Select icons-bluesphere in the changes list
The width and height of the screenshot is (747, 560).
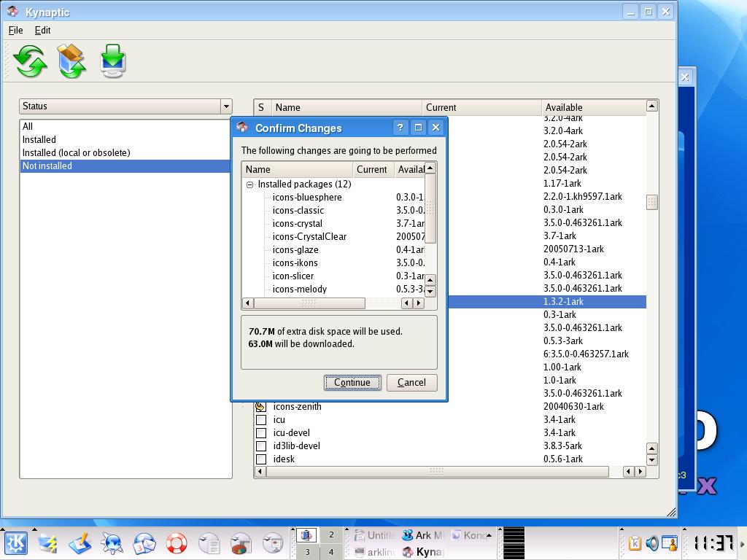click(x=307, y=197)
